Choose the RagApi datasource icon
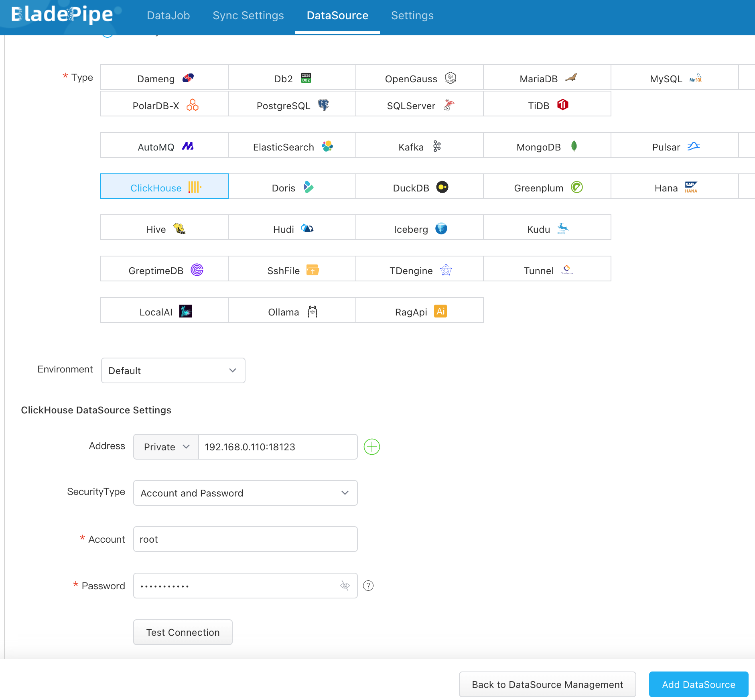The height and width of the screenshot is (700, 755). [440, 311]
